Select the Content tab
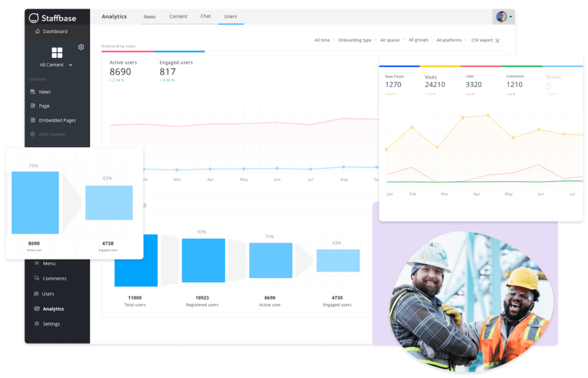 (178, 16)
